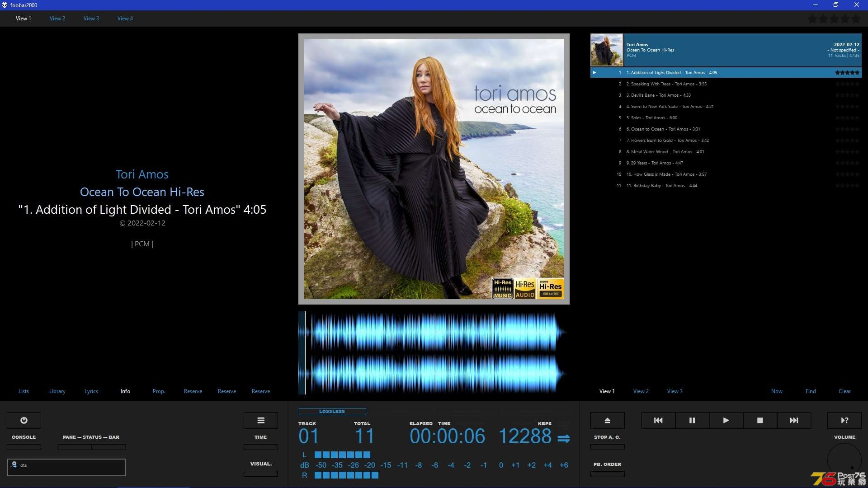
Task: Select track '7. Flowers Burn to Gold'
Action: (726, 141)
